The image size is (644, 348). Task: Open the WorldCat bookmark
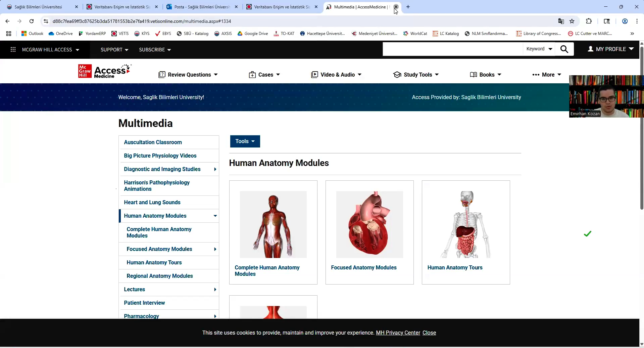(415, 34)
